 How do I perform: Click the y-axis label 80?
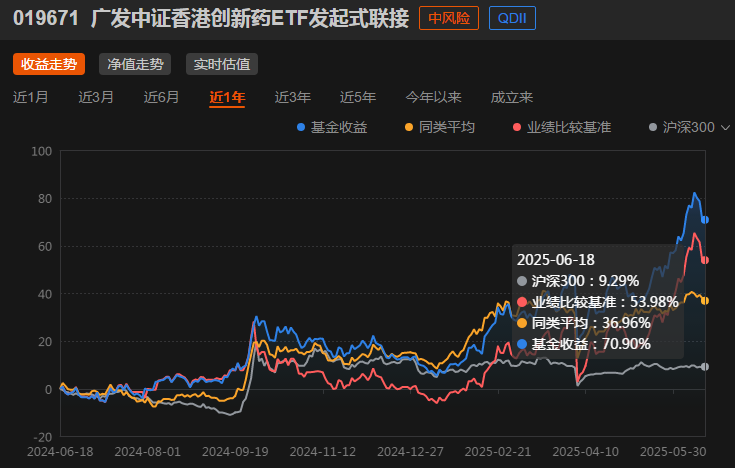[x=45, y=199]
